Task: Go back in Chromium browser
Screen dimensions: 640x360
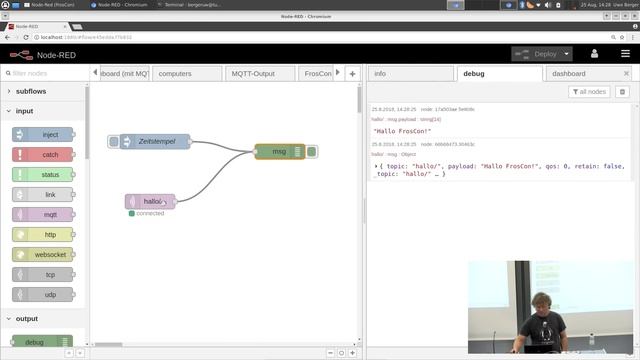Action: pyautogui.click(x=7, y=37)
